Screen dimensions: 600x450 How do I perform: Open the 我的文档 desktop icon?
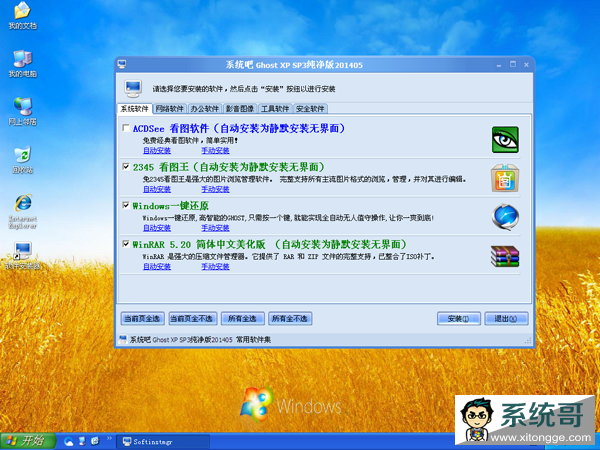tap(22, 15)
